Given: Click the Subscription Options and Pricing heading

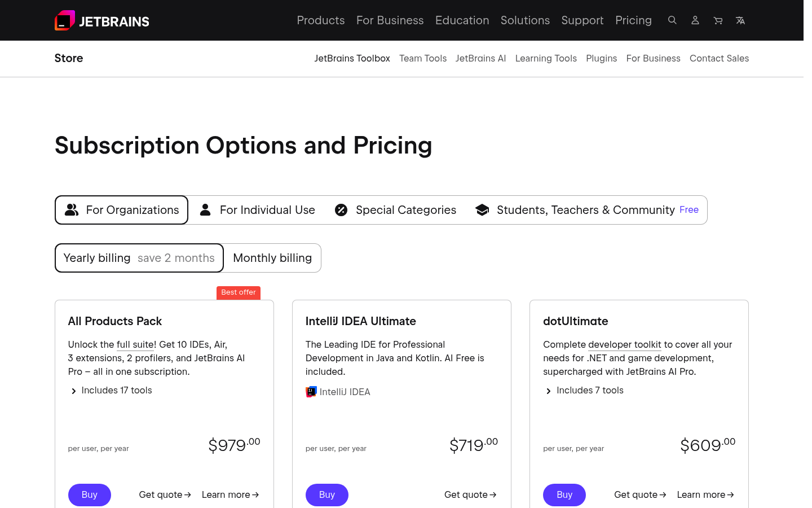Looking at the screenshot, I should (x=244, y=146).
